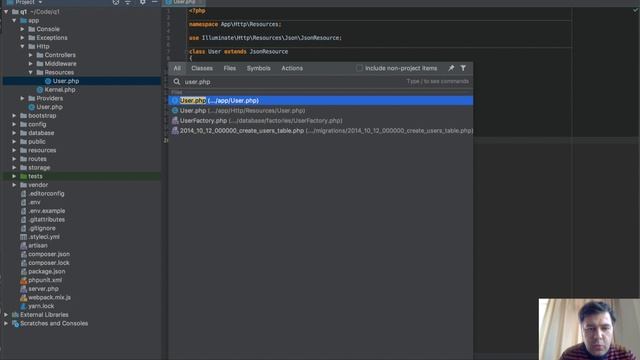Image resolution: width=640 pixels, height=360 pixels.
Task: Switch to the Classes tab in search
Action: [202, 68]
